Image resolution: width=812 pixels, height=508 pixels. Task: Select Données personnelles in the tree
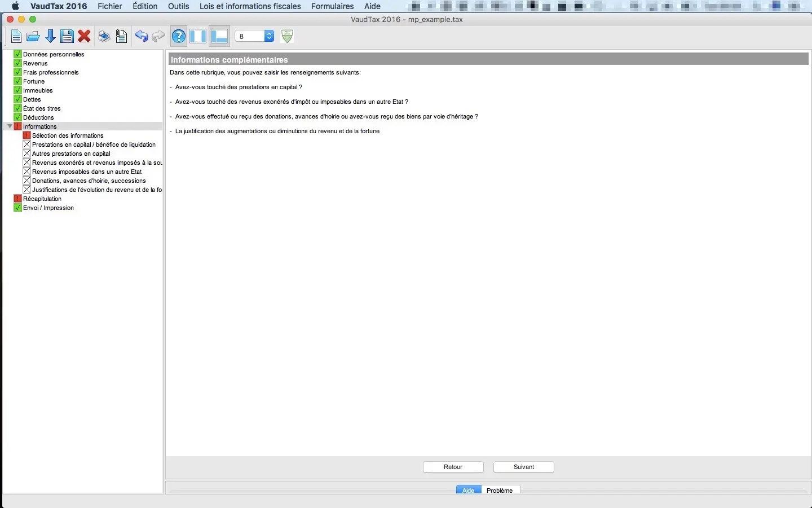point(54,54)
